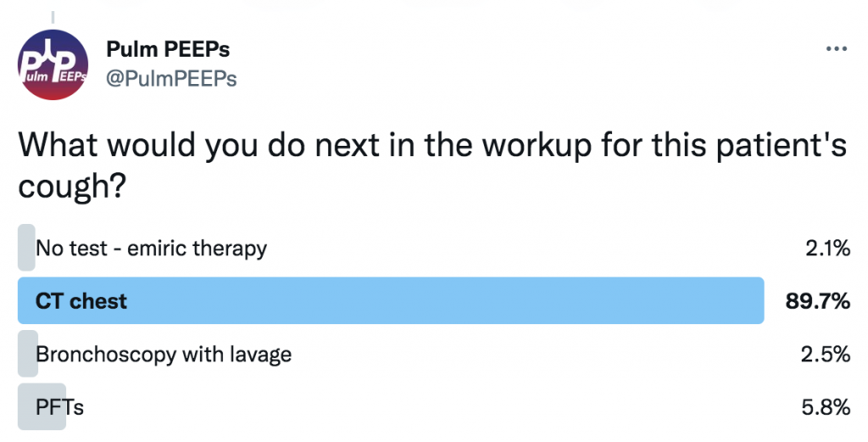Click the @PulmPEEPs handle
The image size is (868, 442).
click(x=171, y=79)
